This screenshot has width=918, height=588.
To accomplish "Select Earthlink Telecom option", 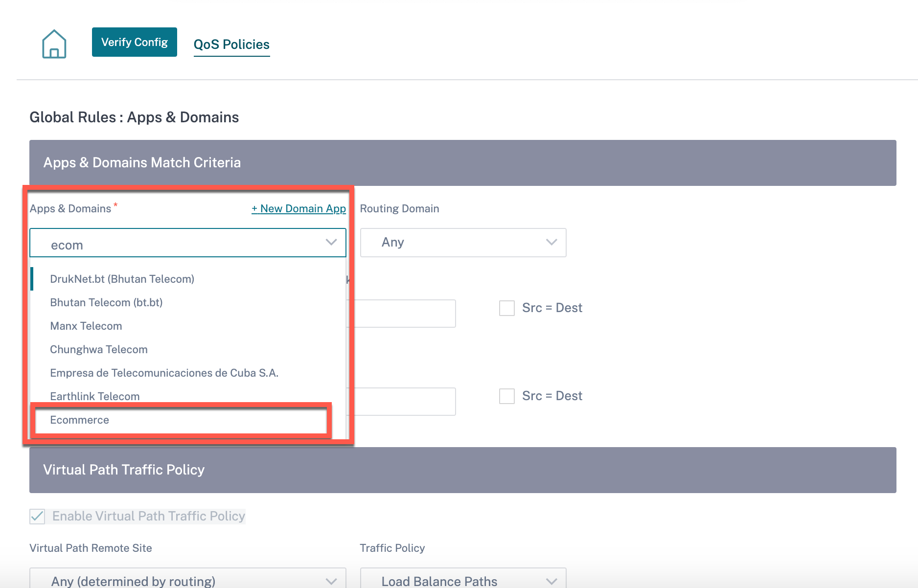I will pos(188,396).
